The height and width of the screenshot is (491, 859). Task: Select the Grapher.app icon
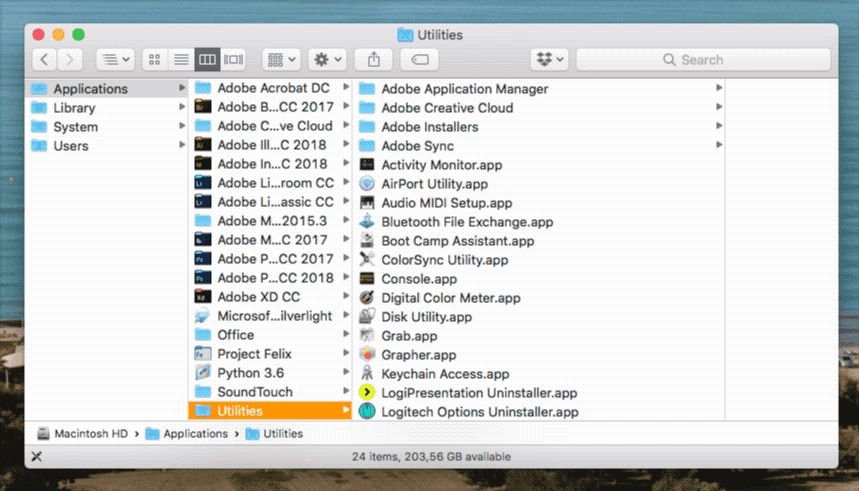point(366,355)
